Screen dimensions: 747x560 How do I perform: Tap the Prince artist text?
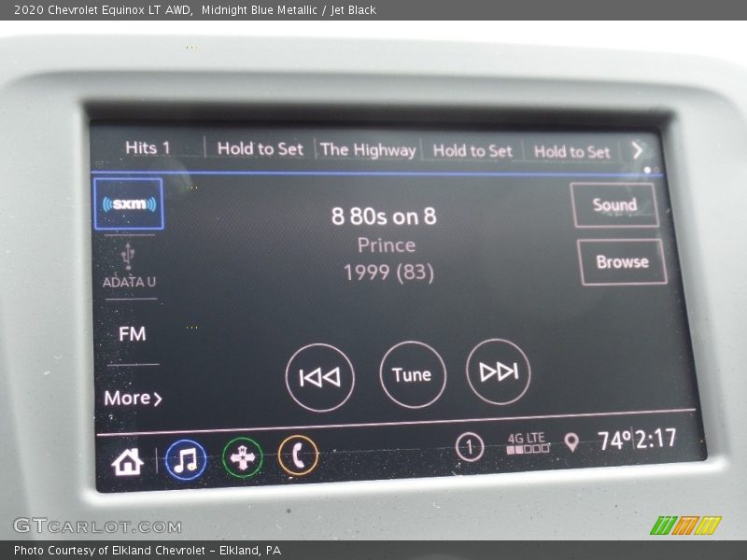pos(387,245)
